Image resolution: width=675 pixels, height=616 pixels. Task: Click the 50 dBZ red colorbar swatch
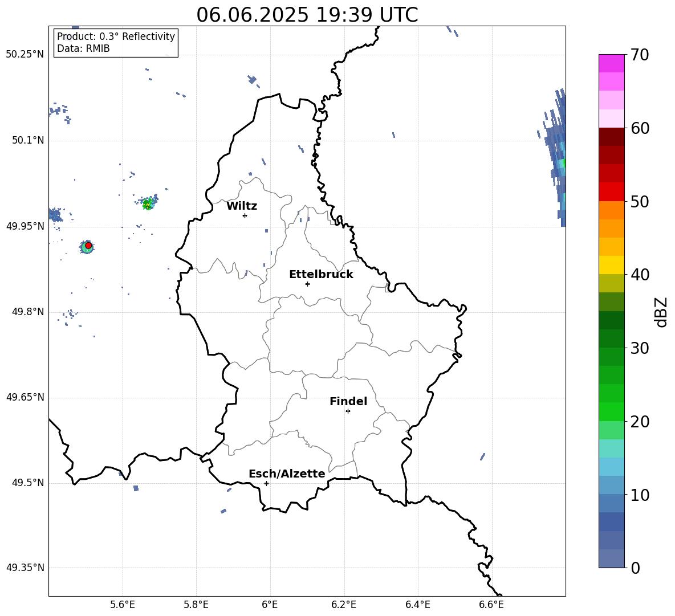coord(611,192)
